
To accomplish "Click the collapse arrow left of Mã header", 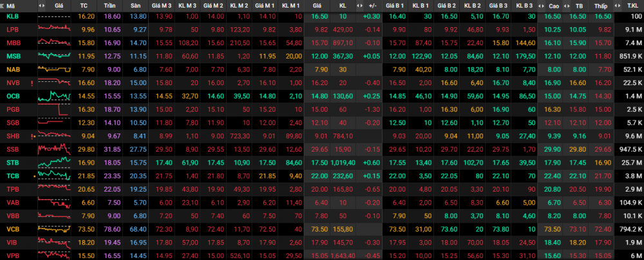I will tap(3, 6).
